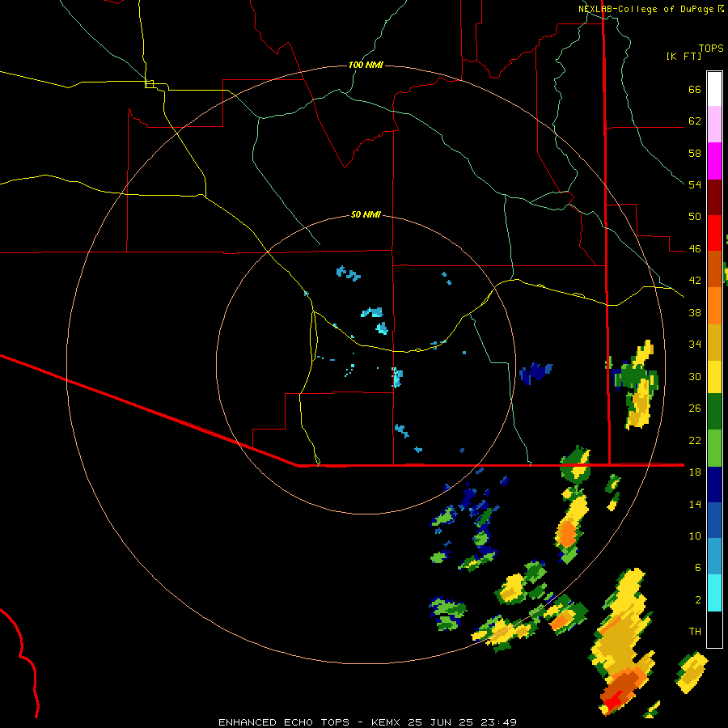The width and height of the screenshot is (728, 728).
Task: Click the dark green legend swatch
Action: 714,412
